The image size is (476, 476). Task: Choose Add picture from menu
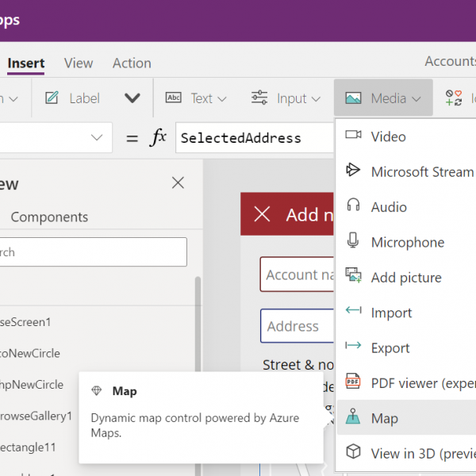point(406,278)
